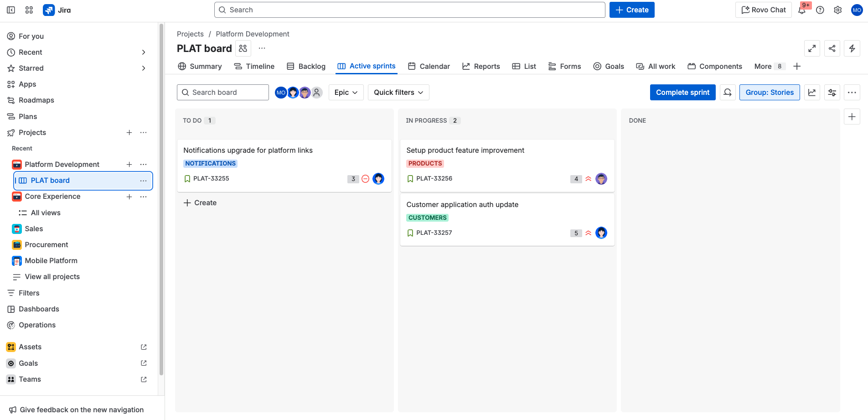Open the Quick filters dropdown
868x420 pixels.
click(x=398, y=92)
